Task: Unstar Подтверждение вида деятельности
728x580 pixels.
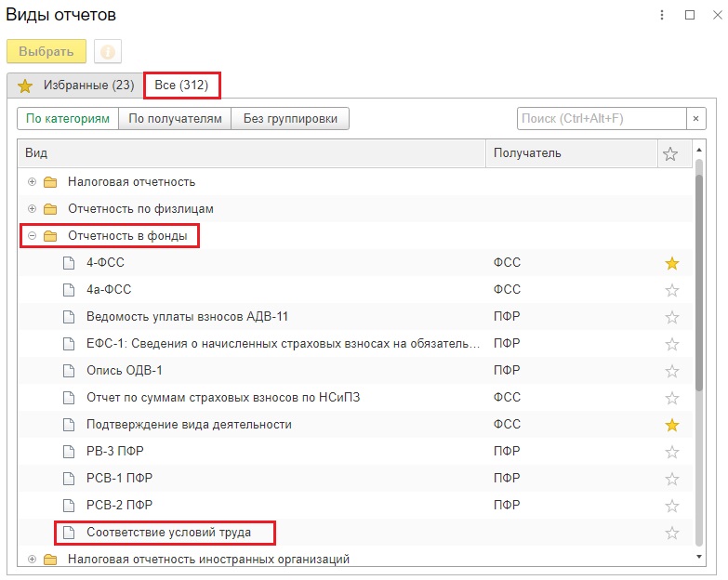Action: [672, 425]
